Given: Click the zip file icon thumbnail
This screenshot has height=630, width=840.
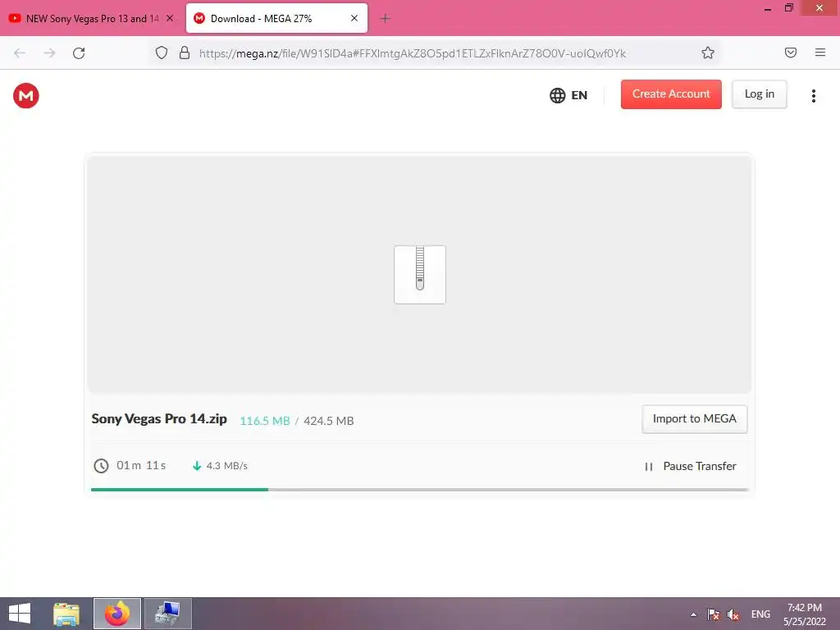Looking at the screenshot, I should coord(419,274).
